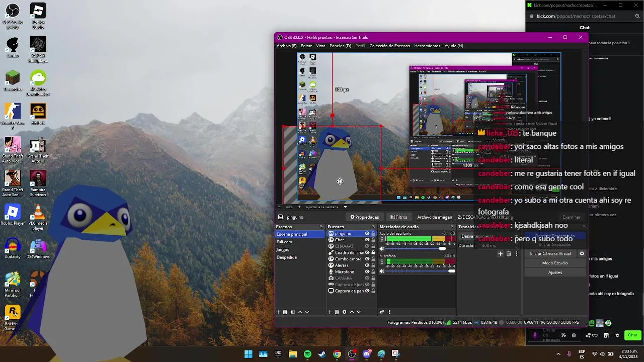Click Iniciar Cámara Virtual
644x362 pixels.
click(550, 253)
